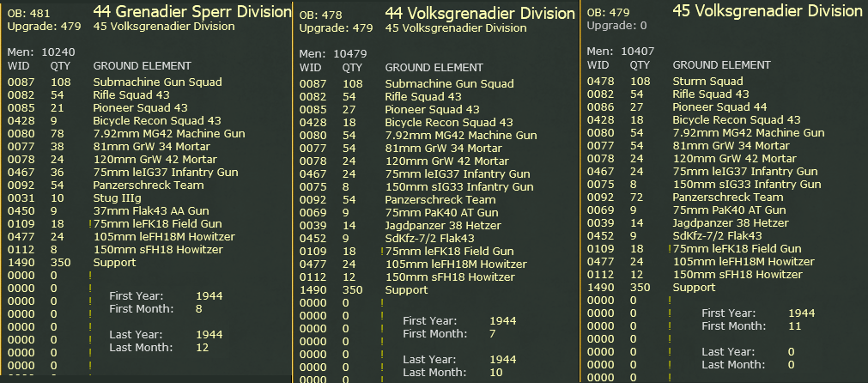The image size is (868, 383).
Task: Click quantity 21 for Pioneer Squad 43
Action: click(57, 108)
